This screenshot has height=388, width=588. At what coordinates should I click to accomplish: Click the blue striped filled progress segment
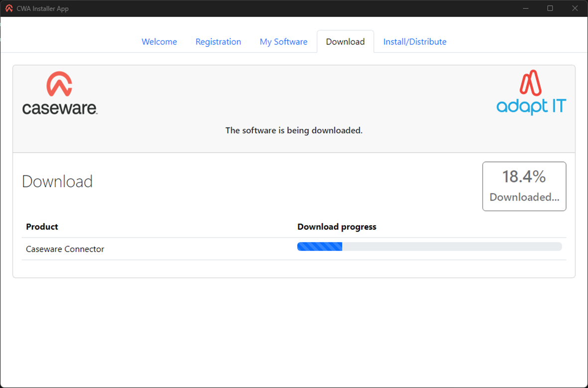pos(320,247)
